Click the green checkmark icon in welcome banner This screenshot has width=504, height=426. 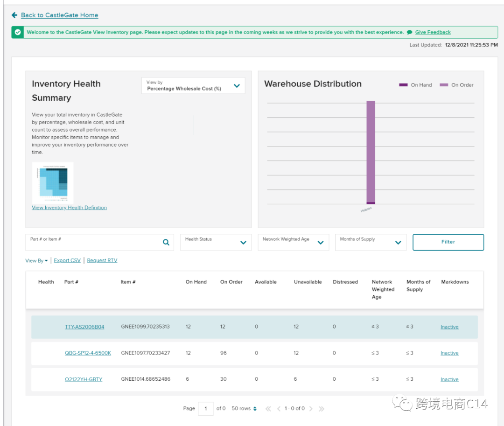[x=18, y=32]
